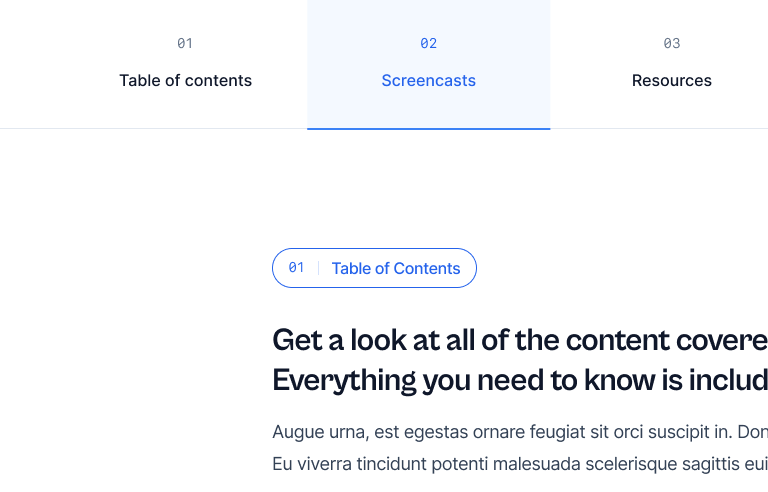Click the Table of Contents pill label text

396,268
